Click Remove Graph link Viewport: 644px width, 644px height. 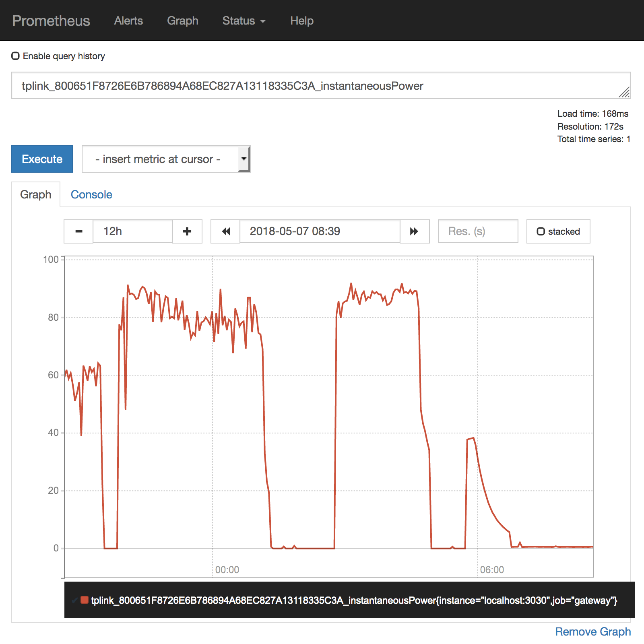click(x=593, y=632)
